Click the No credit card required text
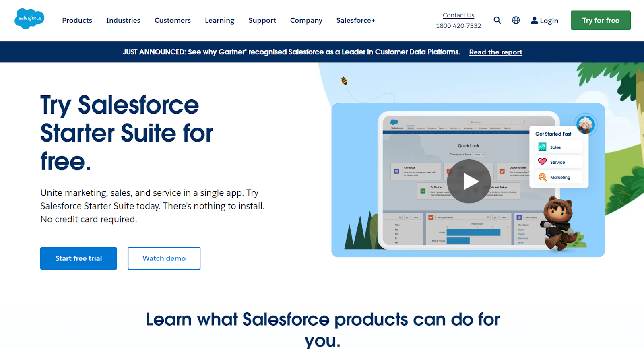 coord(89,219)
